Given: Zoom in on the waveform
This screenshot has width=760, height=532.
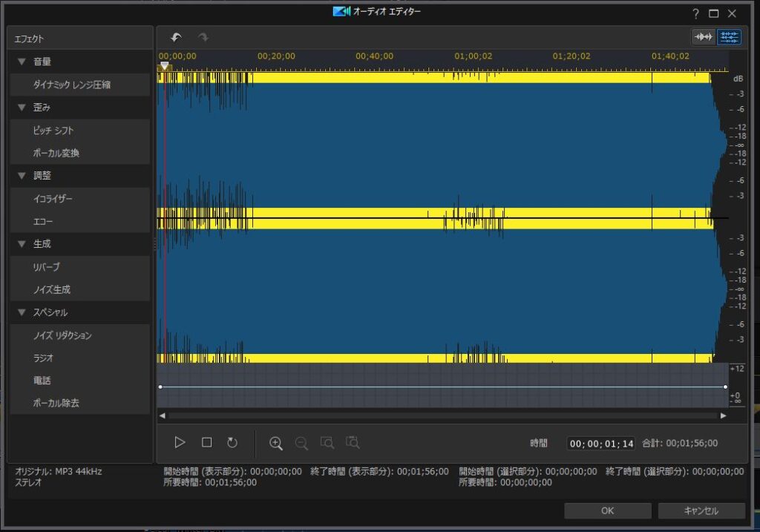Looking at the screenshot, I should 276,443.
